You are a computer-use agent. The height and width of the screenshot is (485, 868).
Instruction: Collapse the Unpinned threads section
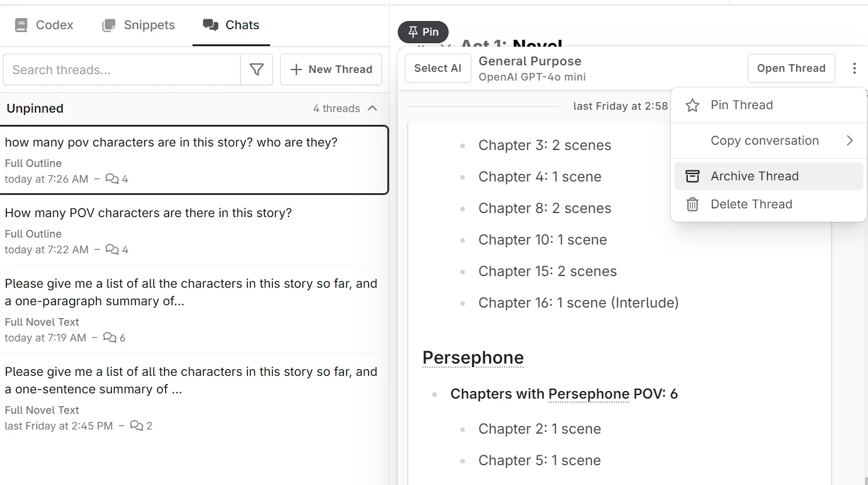pyautogui.click(x=373, y=109)
